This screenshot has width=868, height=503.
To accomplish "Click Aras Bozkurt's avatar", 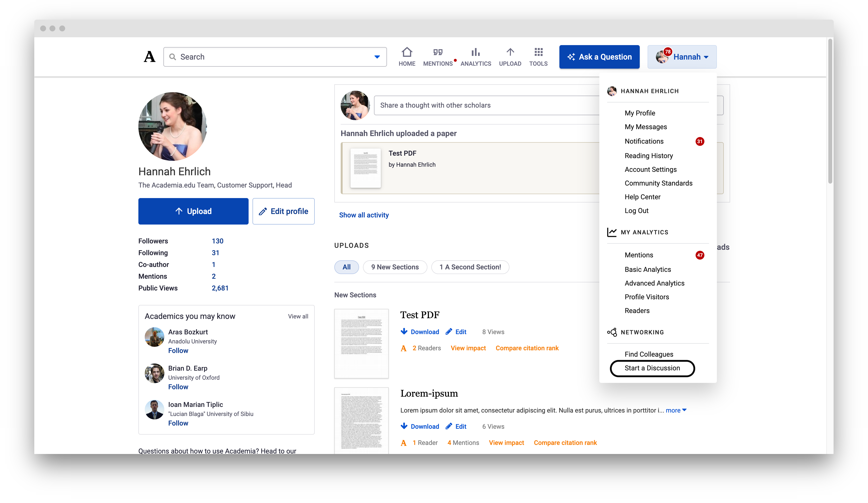I will pyautogui.click(x=154, y=337).
